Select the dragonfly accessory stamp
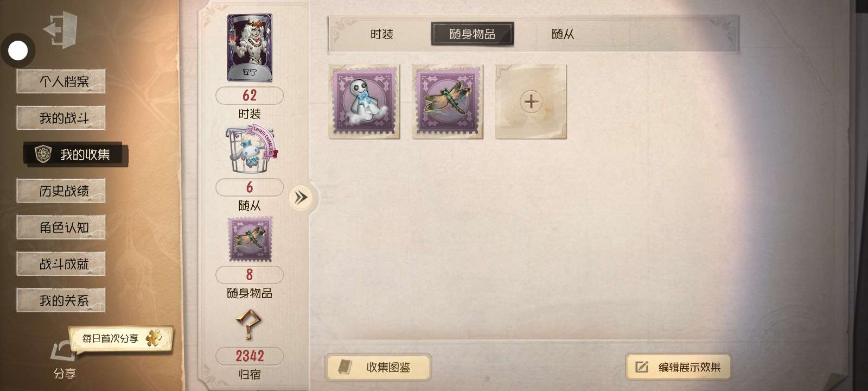 pos(448,102)
